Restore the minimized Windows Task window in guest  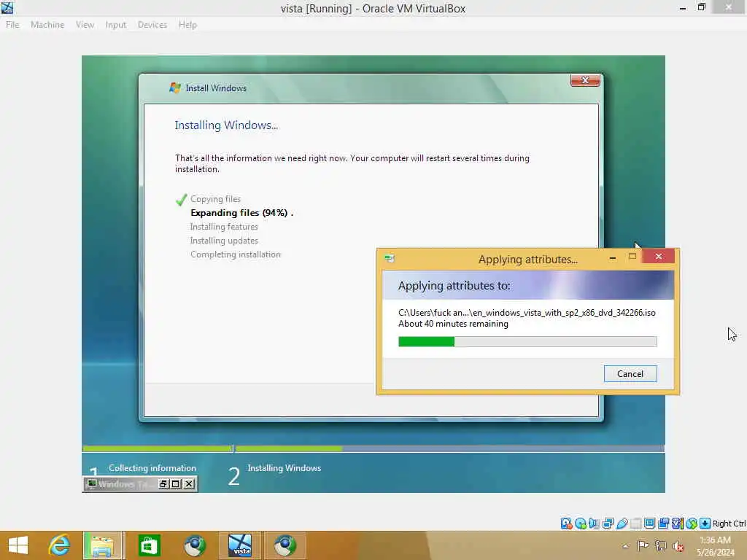click(x=163, y=484)
